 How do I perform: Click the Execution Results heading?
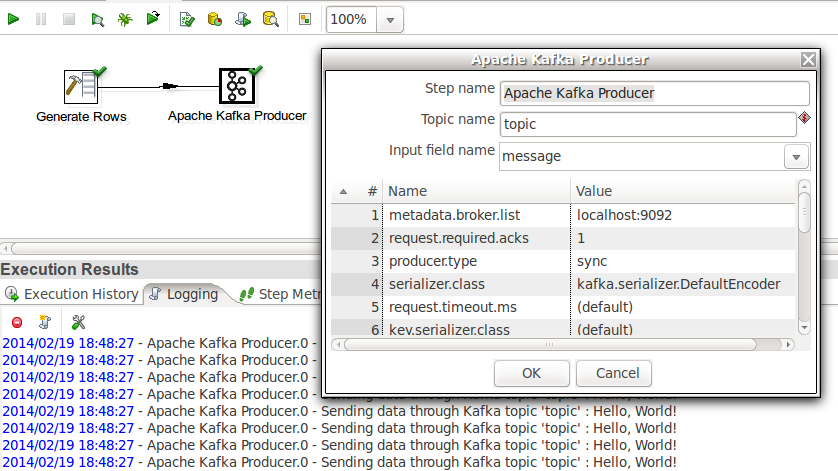point(69,269)
